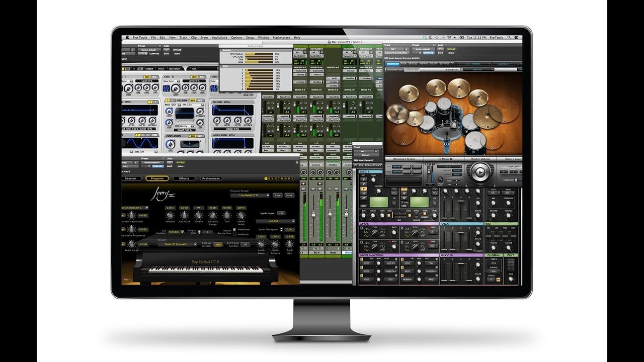This screenshot has height=362, width=644.
Task: Open the Window menu
Action: coord(264,38)
